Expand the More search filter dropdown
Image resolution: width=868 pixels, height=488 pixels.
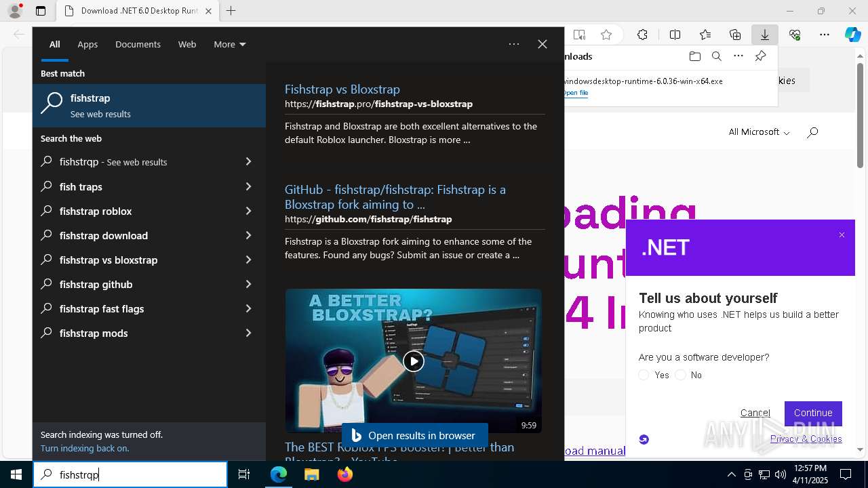pyautogui.click(x=229, y=44)
